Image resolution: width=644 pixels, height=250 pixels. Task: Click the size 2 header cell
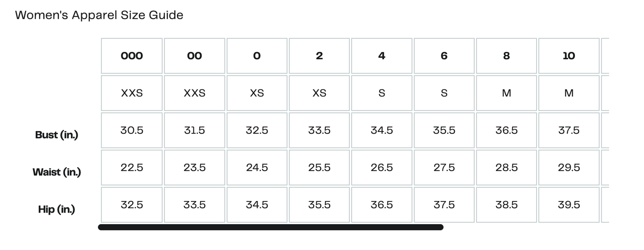pyautogui.click(x=319, y=56)
